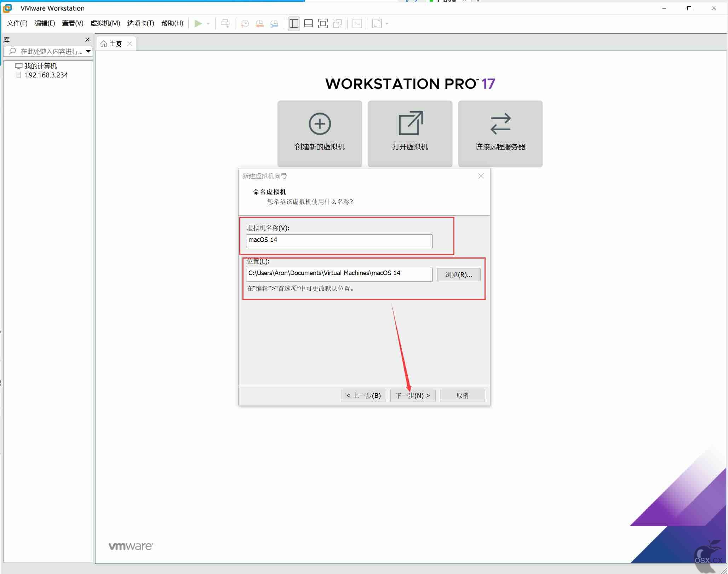728x574 pixels.
Task: Click the 上一步(B) back button
Action: [x=363, y=395]
